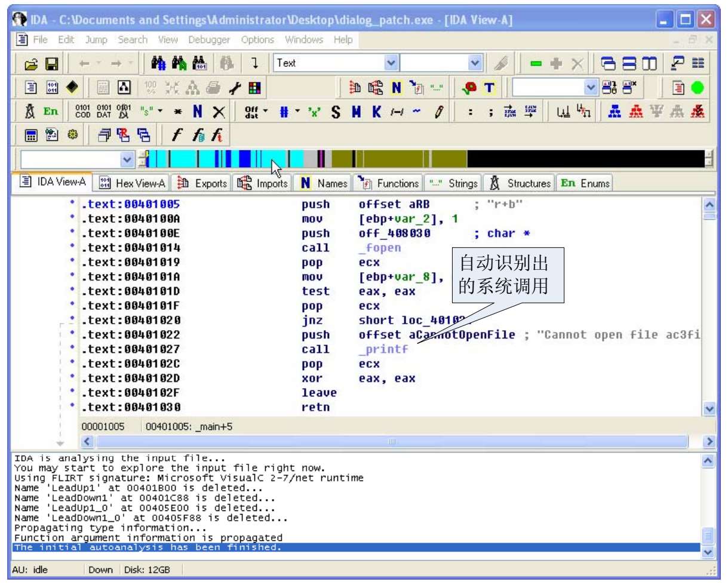This screenshot has width=728, height=588.
Task: Click the Save floppy disk icon
Action: coord(52,63)
